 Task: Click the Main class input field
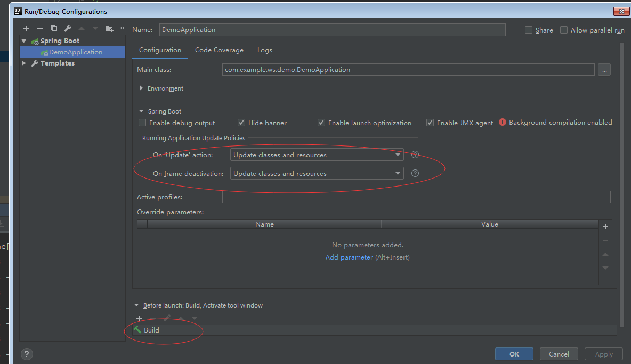(408, 70)
